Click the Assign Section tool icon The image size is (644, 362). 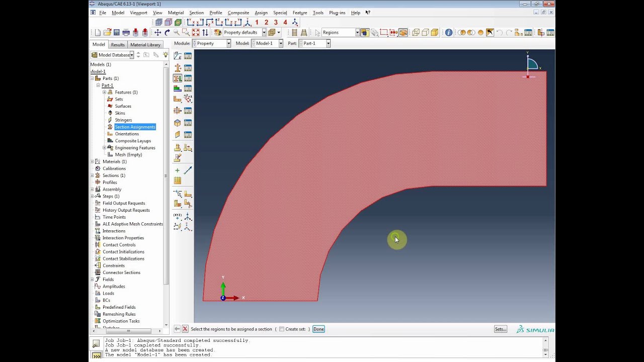177,78
